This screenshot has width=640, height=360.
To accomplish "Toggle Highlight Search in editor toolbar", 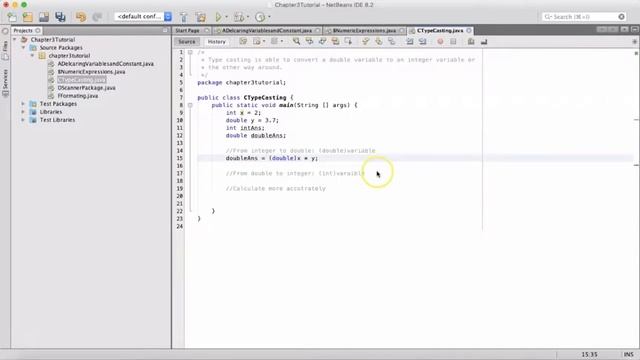I will pos(336,42).
